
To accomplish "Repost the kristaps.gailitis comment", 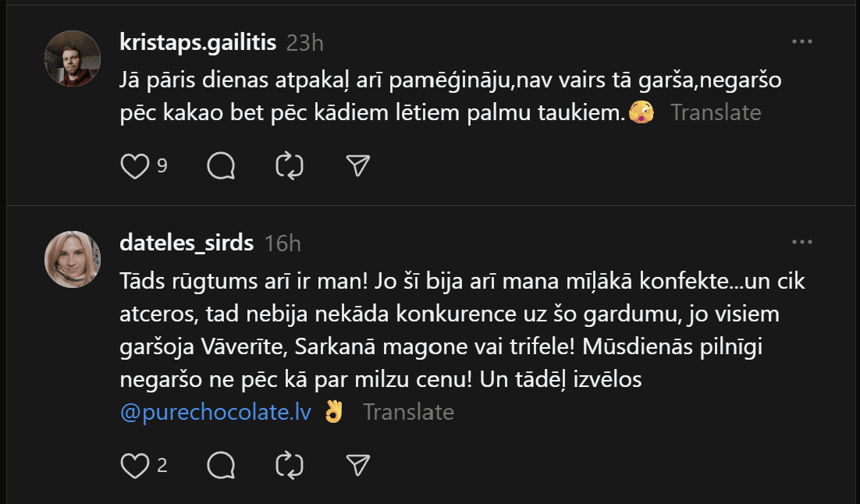I will [x=290, y=165].
